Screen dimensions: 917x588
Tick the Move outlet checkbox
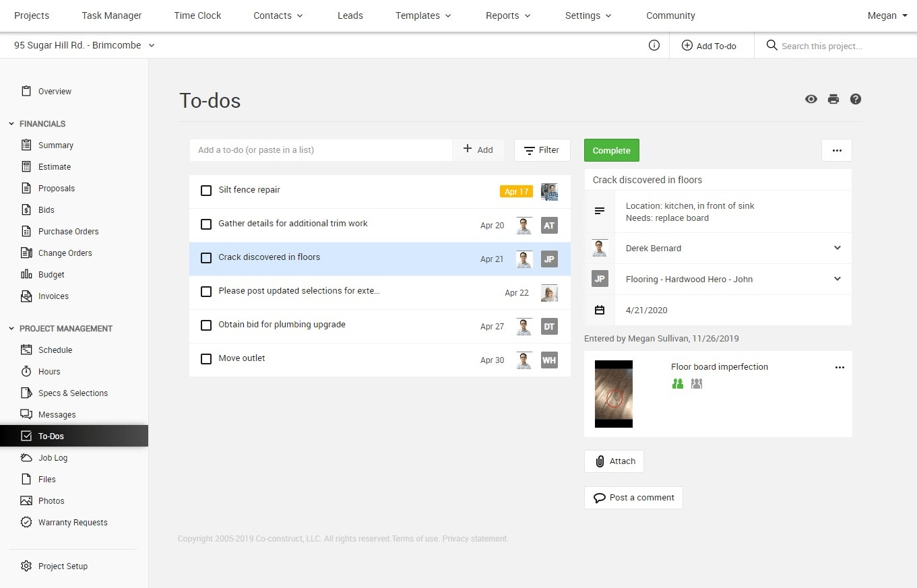tap(206, 359)
